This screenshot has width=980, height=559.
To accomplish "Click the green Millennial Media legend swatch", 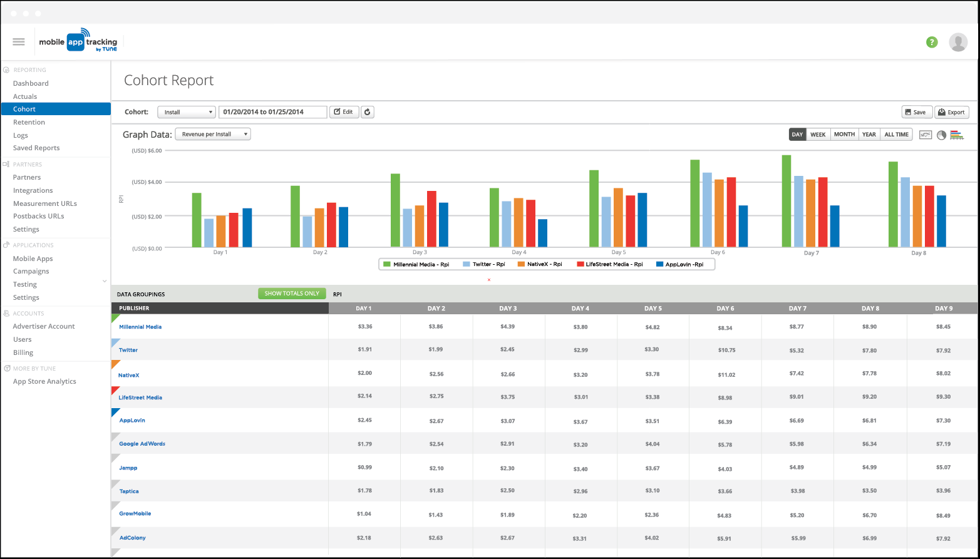I will (x=387, y=265).
